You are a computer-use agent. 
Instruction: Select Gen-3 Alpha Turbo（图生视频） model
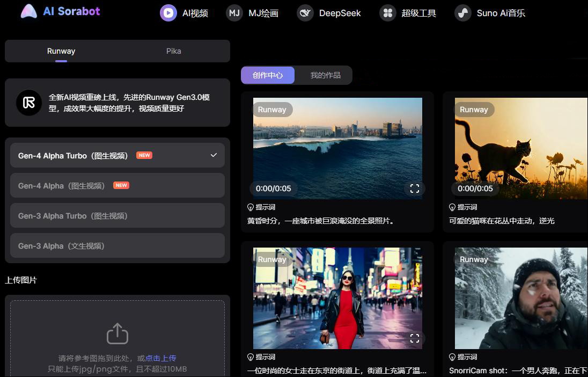point(117,215)
